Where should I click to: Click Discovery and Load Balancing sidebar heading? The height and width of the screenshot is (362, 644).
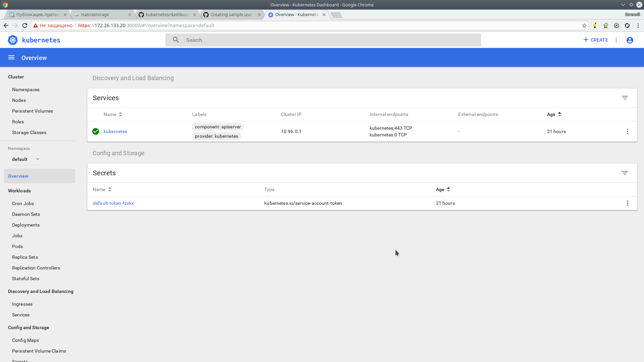(41, 291)
